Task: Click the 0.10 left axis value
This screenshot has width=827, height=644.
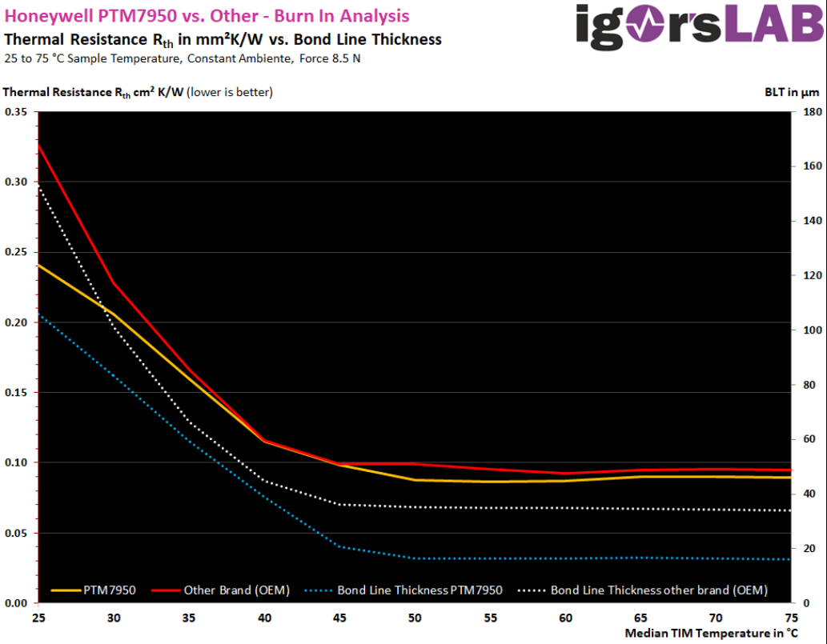Action: pos(16,462)
